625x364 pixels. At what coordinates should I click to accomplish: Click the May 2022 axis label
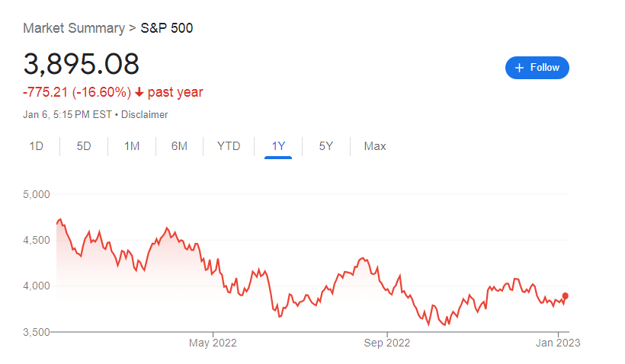click(213, 343)
